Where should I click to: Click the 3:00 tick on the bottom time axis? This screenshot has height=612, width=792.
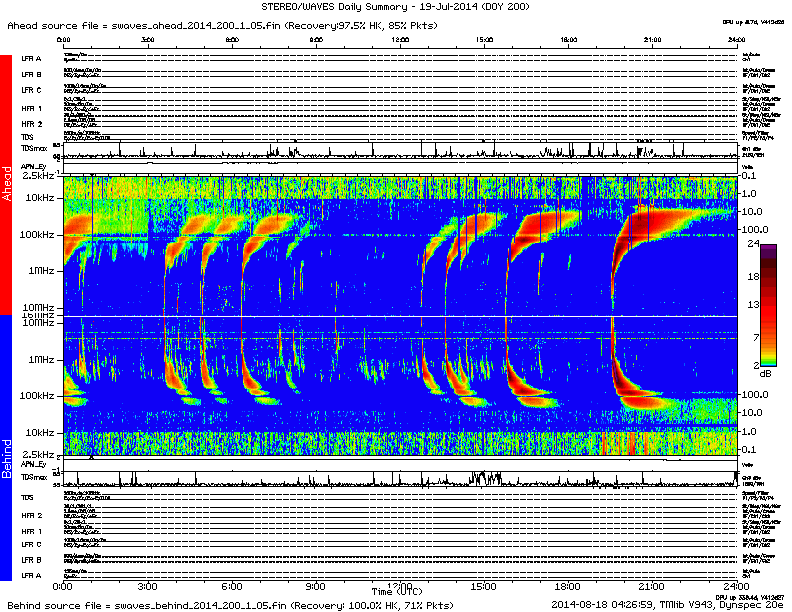click(x=147, y=587)
